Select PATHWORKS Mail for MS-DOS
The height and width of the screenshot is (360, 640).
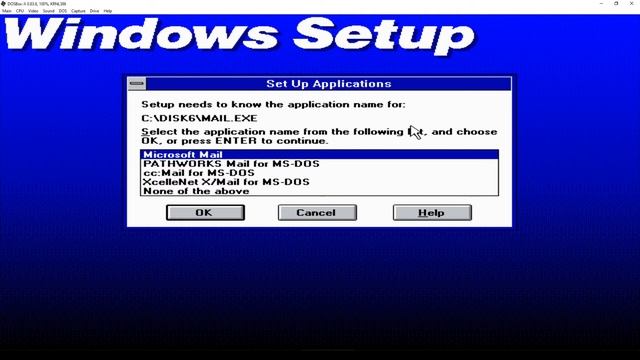coord(319,164)
